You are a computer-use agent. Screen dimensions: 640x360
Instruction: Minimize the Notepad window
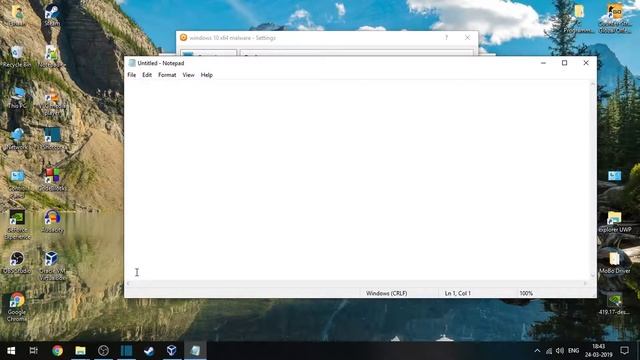(543, 63)
